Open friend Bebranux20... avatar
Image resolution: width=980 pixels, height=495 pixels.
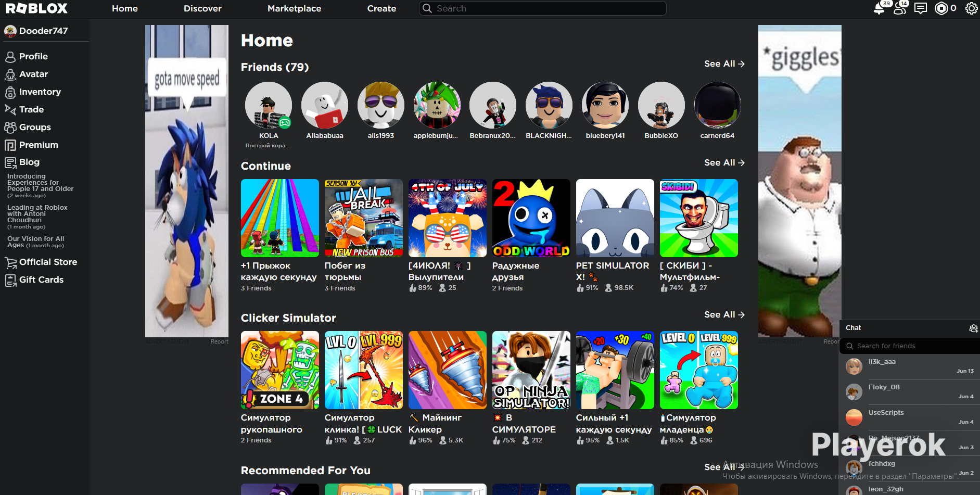pos(493,105)
